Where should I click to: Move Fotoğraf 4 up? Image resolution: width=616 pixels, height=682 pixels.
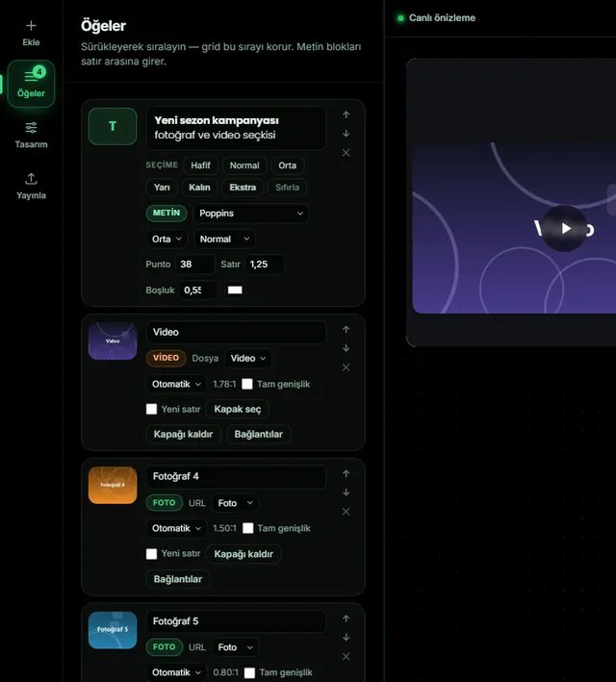(346, 473)
